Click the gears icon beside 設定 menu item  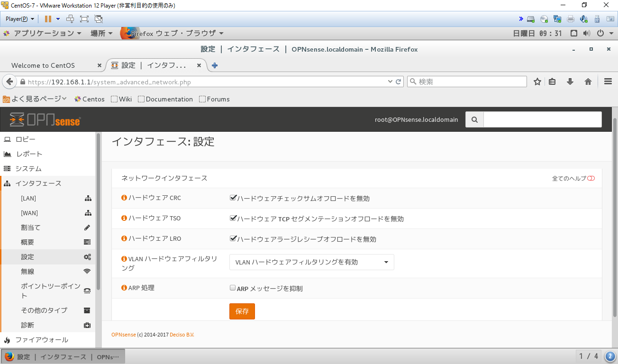tap(87, 256)
